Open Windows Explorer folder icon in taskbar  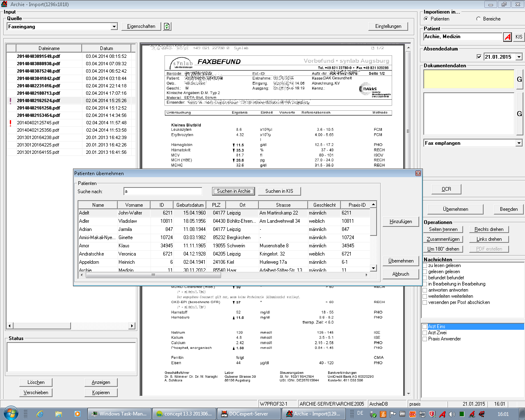pos(59,414)
